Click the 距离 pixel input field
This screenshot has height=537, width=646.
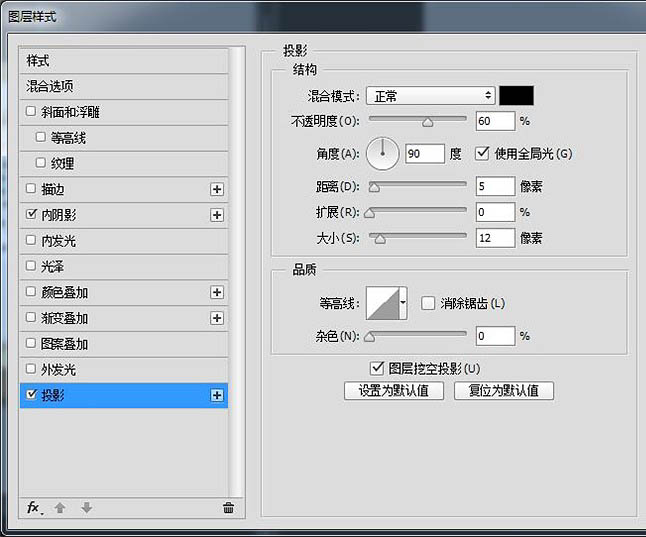coord(494,186)
